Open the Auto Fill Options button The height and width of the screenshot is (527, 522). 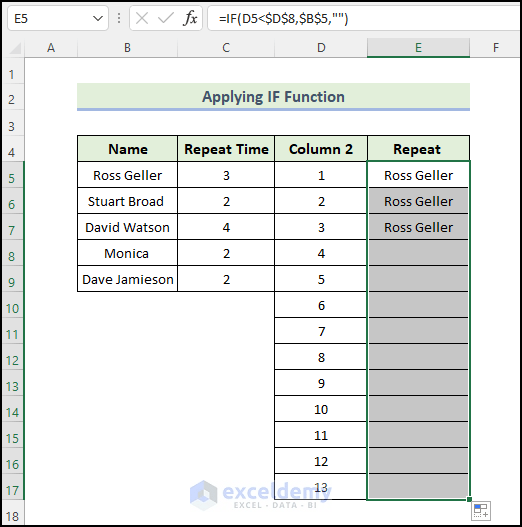481,511
